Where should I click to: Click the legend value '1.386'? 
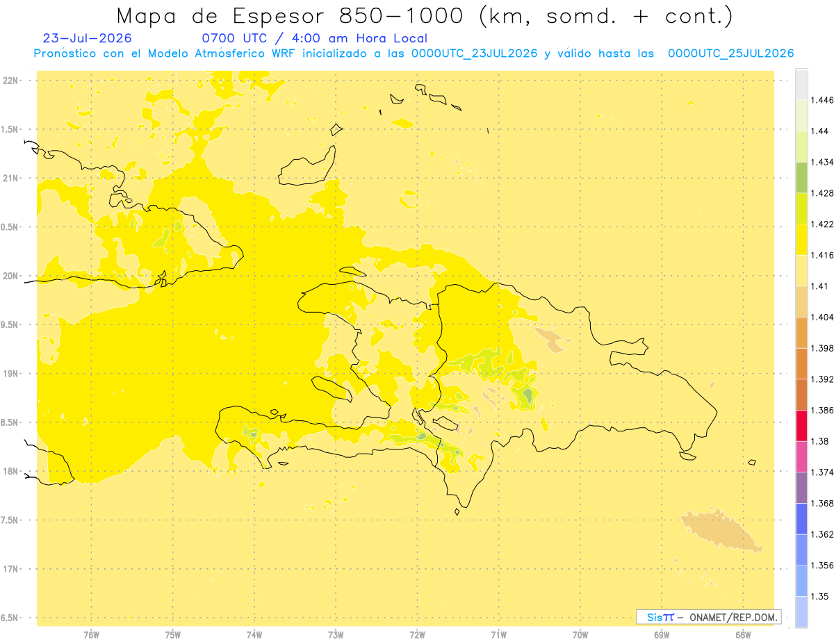(x=822, y=410)
